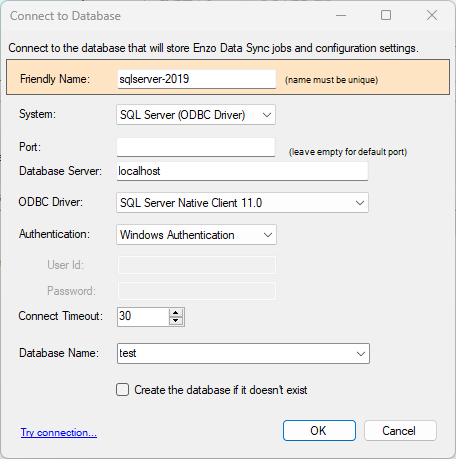
Task: Open the Authentication dropdown
Action: [x=196, y=235]
